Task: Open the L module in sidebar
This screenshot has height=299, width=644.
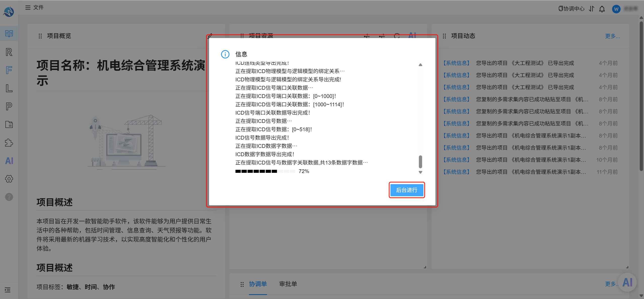Action: coord(9,88)
